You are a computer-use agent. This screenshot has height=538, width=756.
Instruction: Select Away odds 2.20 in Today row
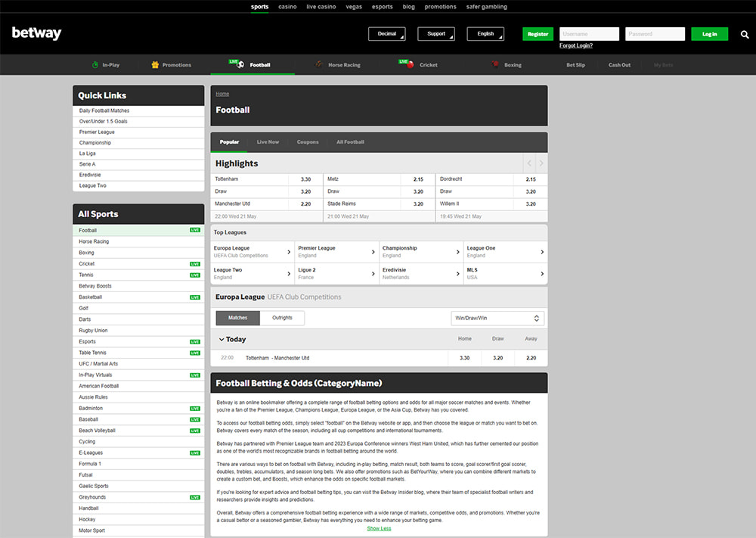pyautogui.click(x=531, y=358)
